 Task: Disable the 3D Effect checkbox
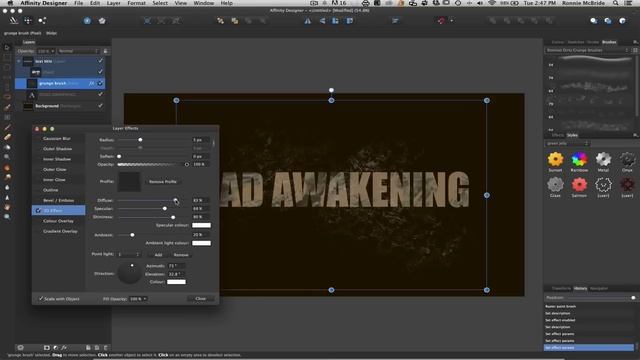(38, 211)
